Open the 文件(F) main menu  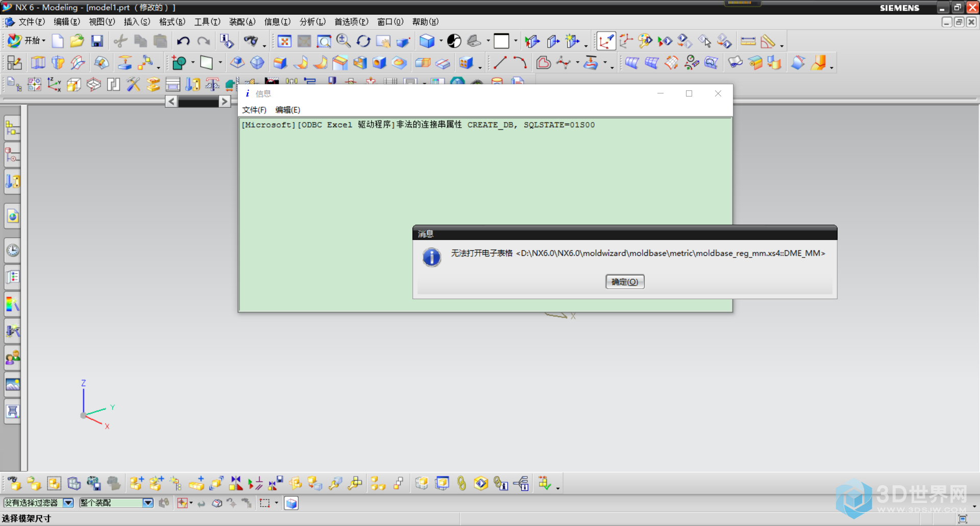[32, 22]
